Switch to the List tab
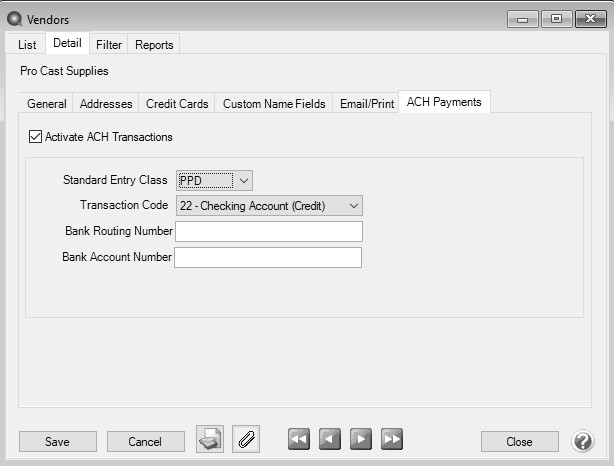This screenshot has height=466, width=614. click(x=27, y=44)
